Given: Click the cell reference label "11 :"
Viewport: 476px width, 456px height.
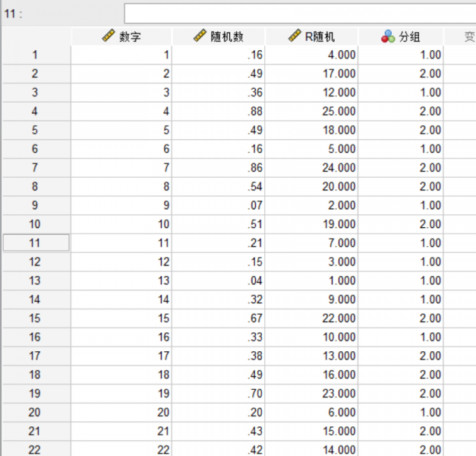Looking at the screenshot, I should pyautogui.click(x=14, y=14).
